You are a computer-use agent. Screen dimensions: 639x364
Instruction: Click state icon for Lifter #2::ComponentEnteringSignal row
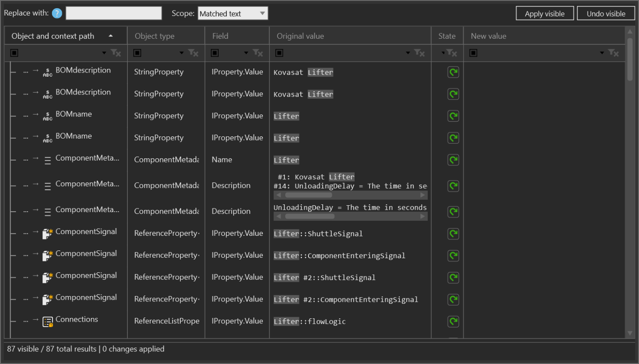pyautogui.click(x=453, y=299)
